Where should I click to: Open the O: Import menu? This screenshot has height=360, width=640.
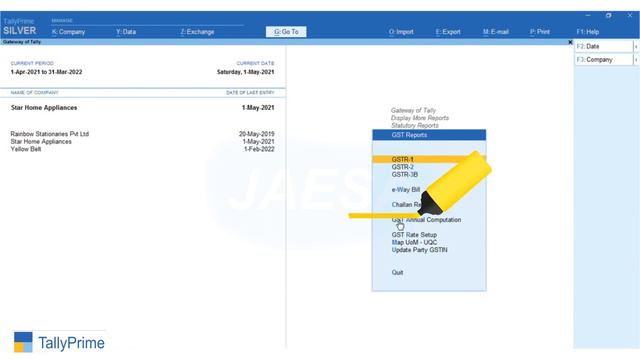pyautogui.click(x=401, y=32)
